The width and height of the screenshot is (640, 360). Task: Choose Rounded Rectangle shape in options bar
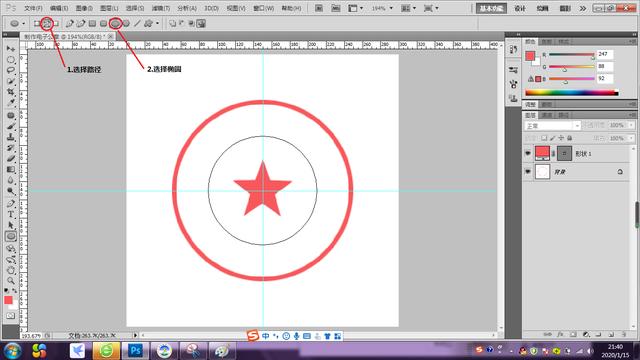click(104, 24)
